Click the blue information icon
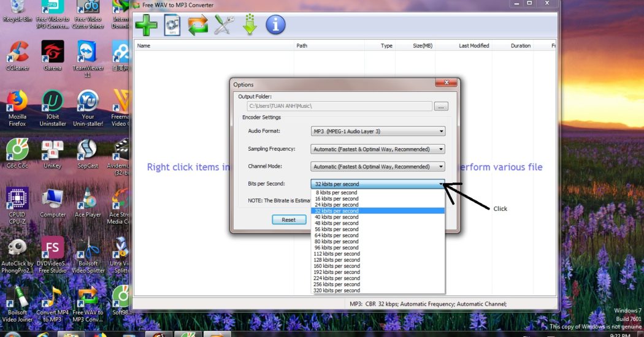Image resolution: width=644 pixels, height=337 pixels. 275,25
